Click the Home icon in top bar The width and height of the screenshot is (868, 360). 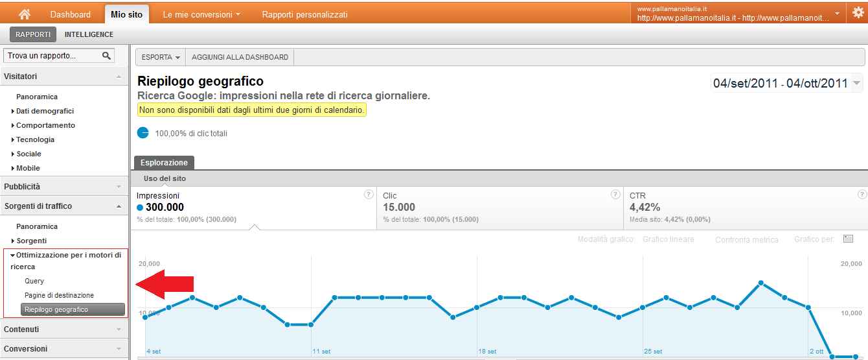(x=25, y=14)
